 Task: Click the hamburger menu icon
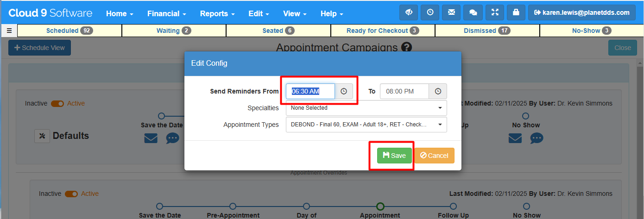point(9,31)
